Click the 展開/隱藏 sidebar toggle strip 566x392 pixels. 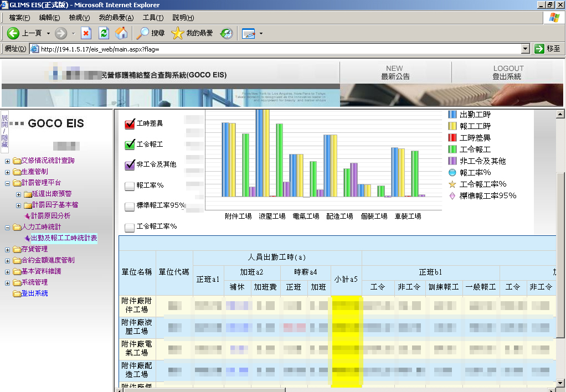click(5, 131)
